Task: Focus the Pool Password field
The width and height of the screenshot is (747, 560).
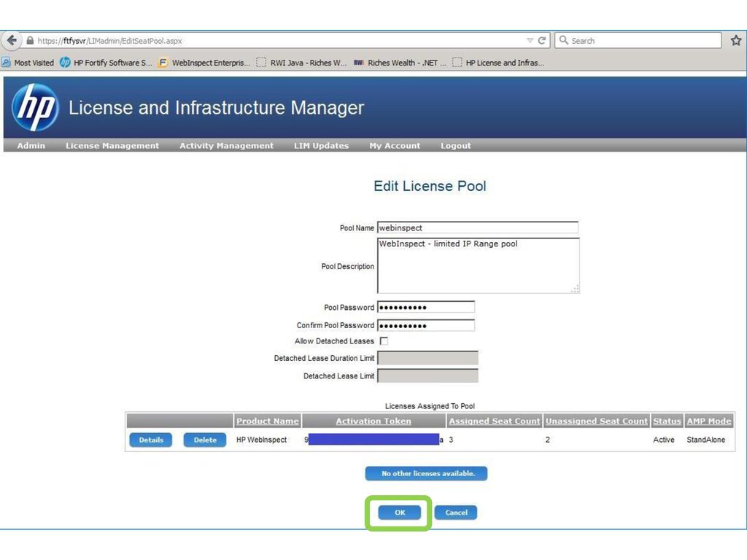Action: pos(426,307)
